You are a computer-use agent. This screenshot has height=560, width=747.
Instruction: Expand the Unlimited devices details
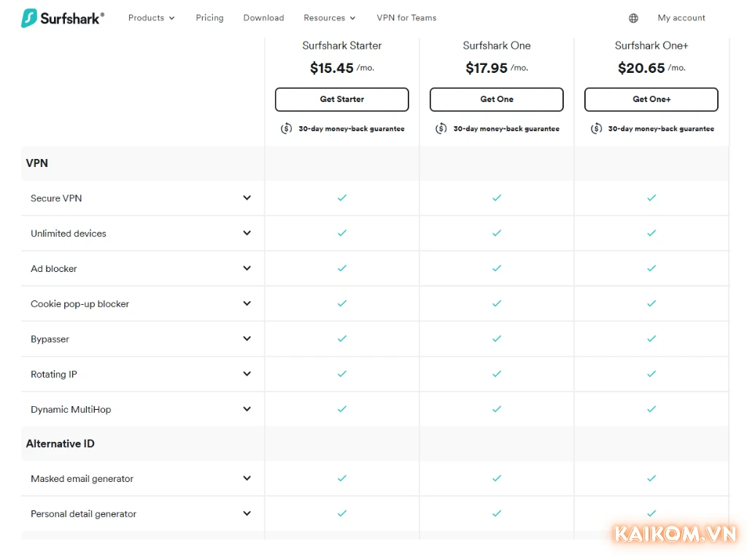tap(247, 233)
